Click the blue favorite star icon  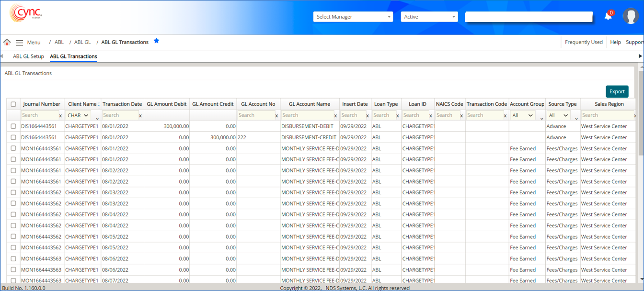(156, 41)
